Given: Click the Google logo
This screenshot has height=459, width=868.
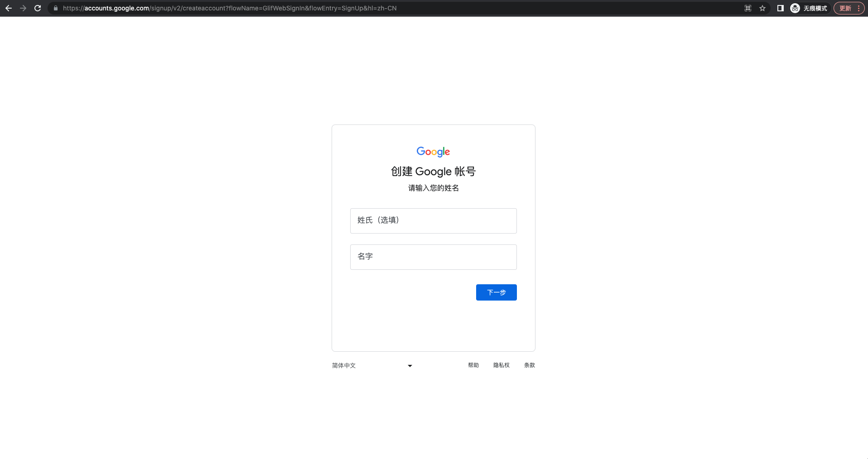Looking at the screenshot, I should click(433, 152).
